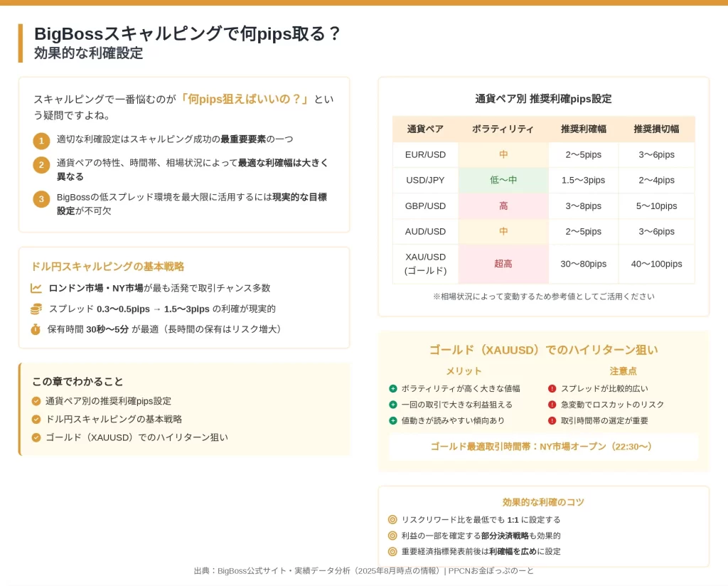Click the ゴールド（XAUUSD）でのハイリターン狙い heading
728x586 pixels.
(x=543, y=350)
